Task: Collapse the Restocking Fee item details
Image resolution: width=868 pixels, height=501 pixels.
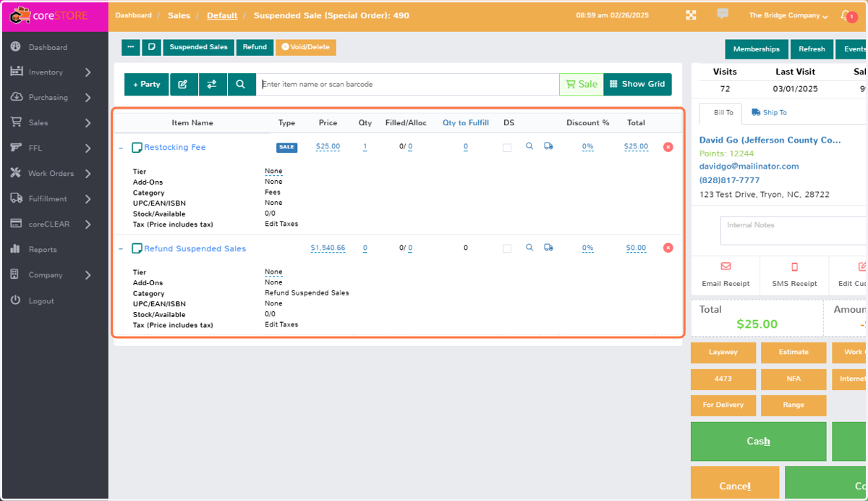Action: [121, 148]
